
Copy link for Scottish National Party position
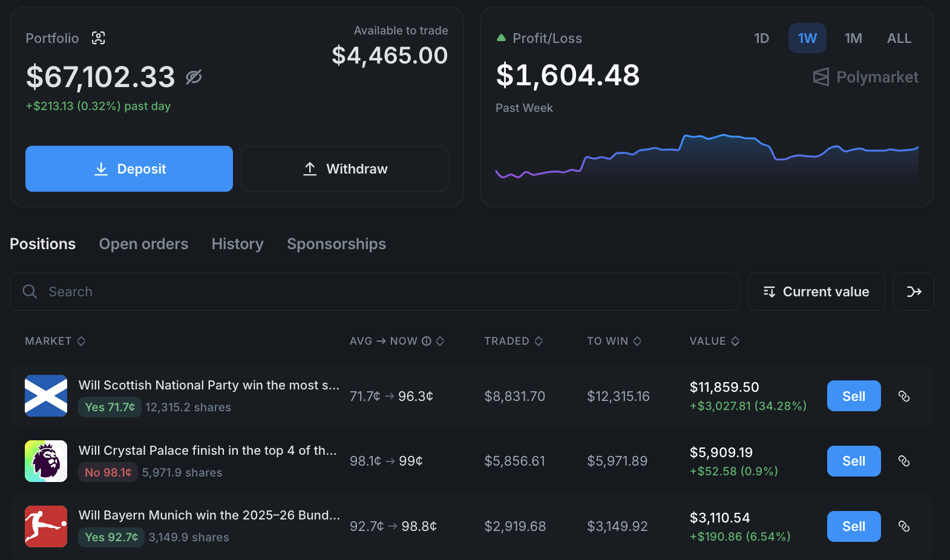pos(904,396)
